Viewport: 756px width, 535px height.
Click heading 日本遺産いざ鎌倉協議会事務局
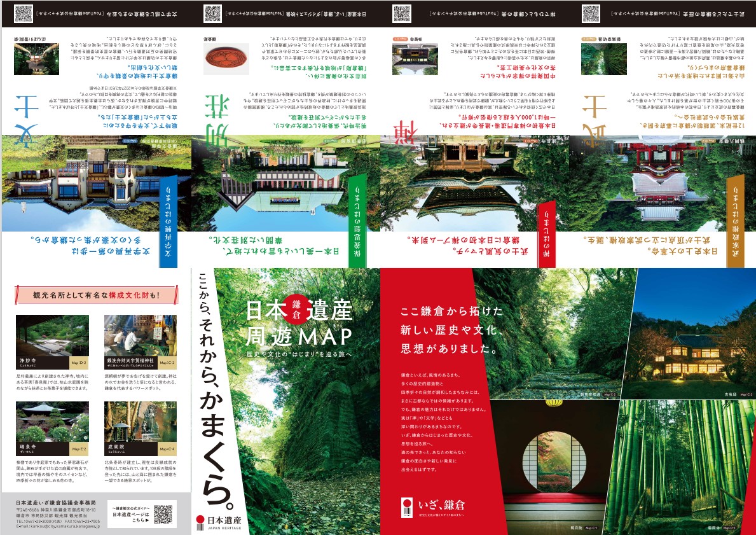click(x=55, y=503)
